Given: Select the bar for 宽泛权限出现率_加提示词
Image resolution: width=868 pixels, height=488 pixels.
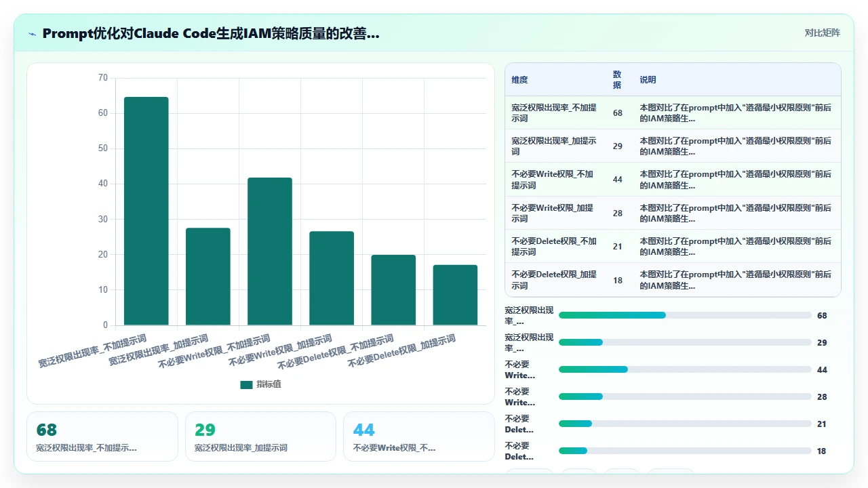Looking at the screenshot, I should [x=208, y=277].
